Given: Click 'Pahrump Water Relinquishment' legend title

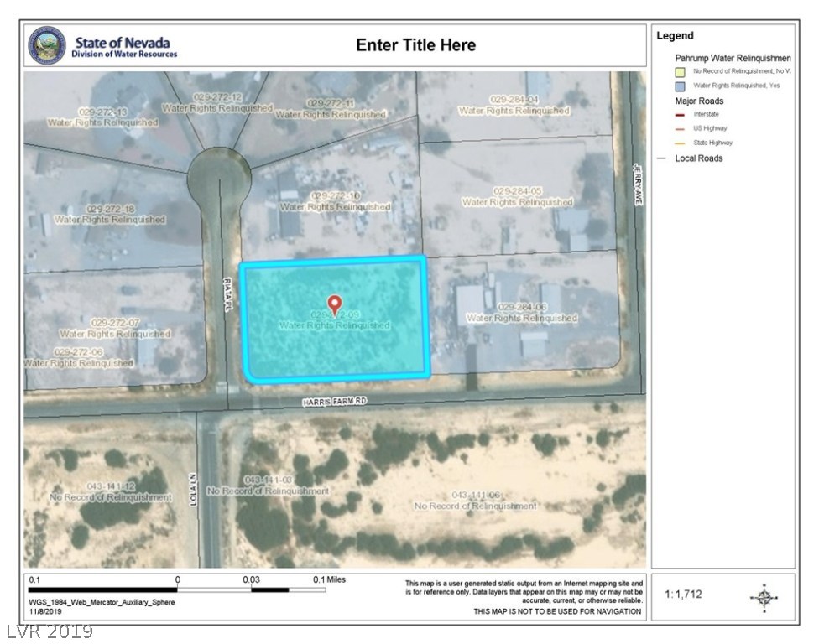Looking at the screenshot, I should [733, 58].
